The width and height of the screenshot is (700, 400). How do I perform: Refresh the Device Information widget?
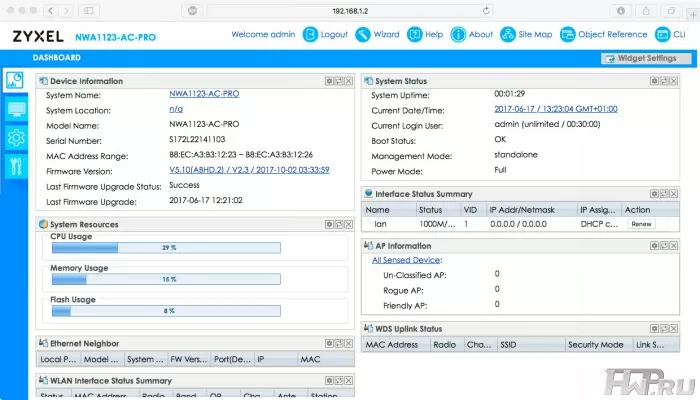point(339,81)
